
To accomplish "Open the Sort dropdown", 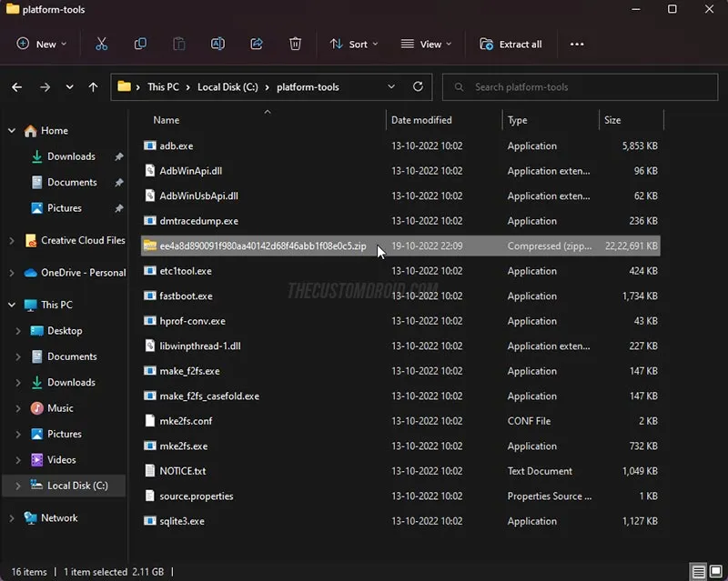I will tap(354, 44).
